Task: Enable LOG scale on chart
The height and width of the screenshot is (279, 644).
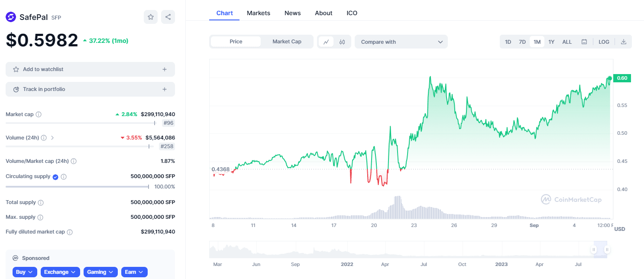Action: tap(604, 42)
